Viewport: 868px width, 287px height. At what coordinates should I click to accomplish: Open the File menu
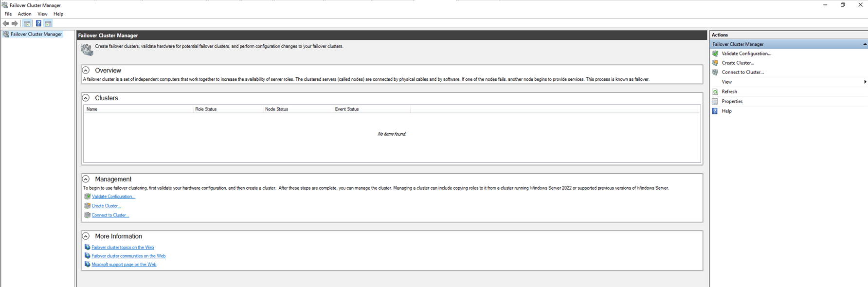(8, 14)
